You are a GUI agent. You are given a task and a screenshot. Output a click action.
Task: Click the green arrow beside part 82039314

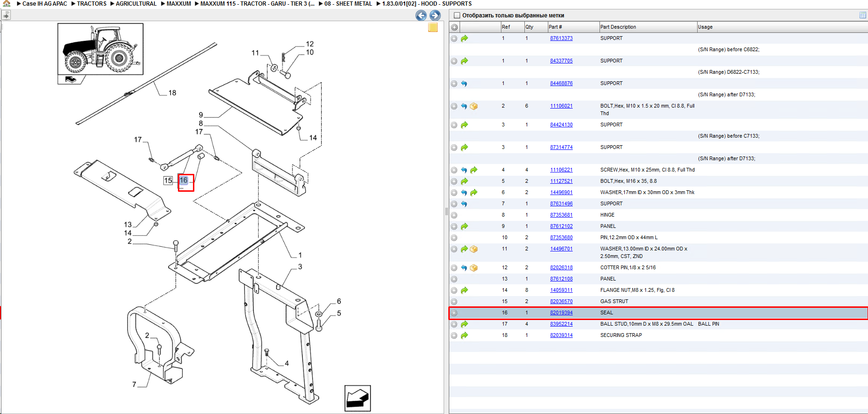point(464,336)
